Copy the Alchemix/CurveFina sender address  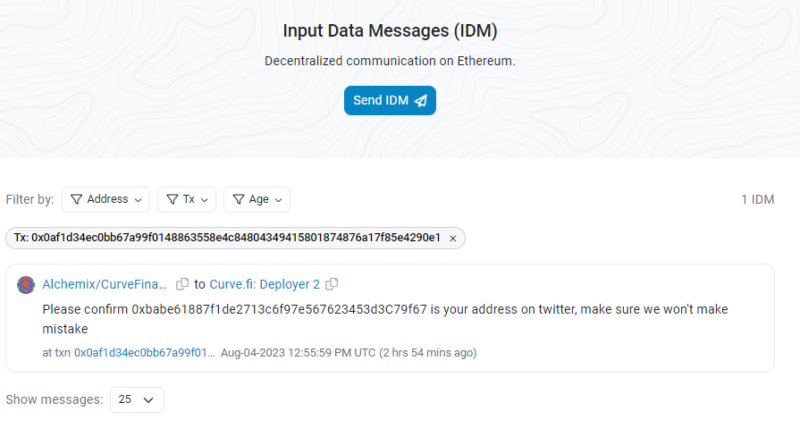pos(182,284)
